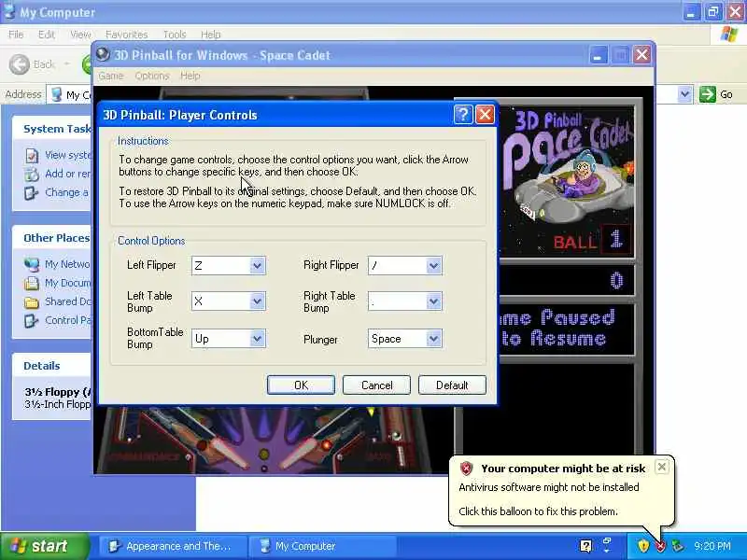747x560 pixels.
Task: Click the My Computer title bar icon
Action: 9,12
